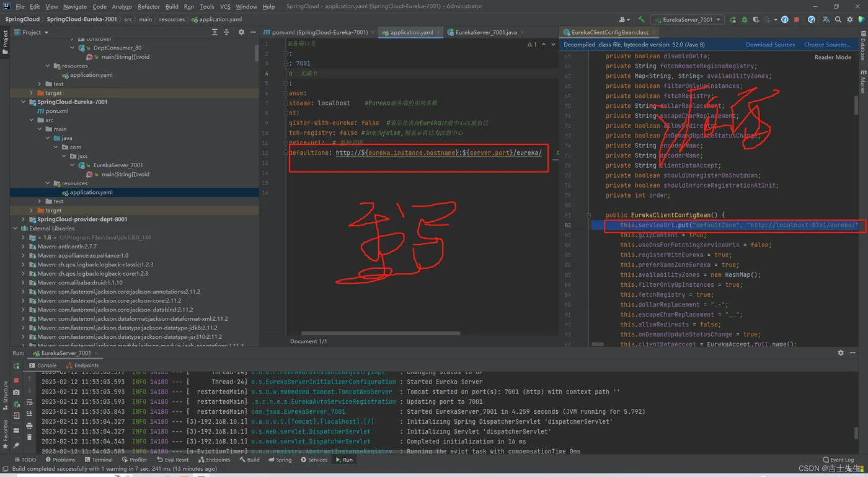The width and height of the screenshot is (868, 477).
Task: Expand the SpringCloud-provider-dept-8001 module
Action: coord(24,219)
